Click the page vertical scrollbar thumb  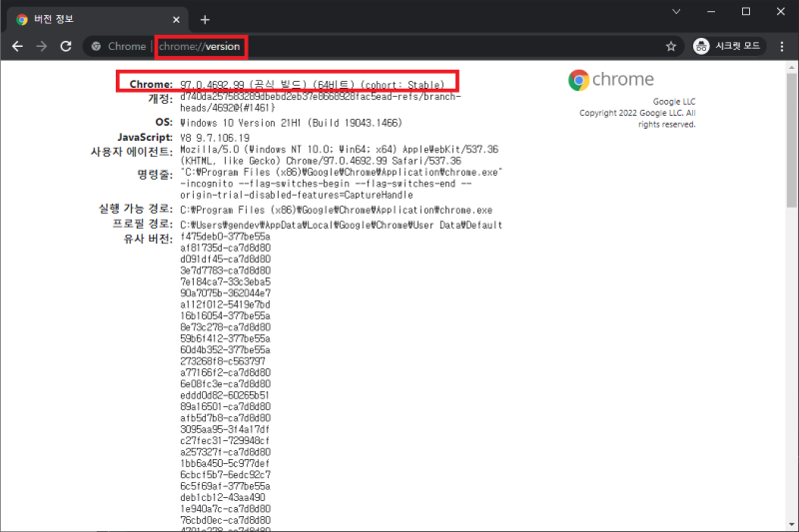pos(791,140)
